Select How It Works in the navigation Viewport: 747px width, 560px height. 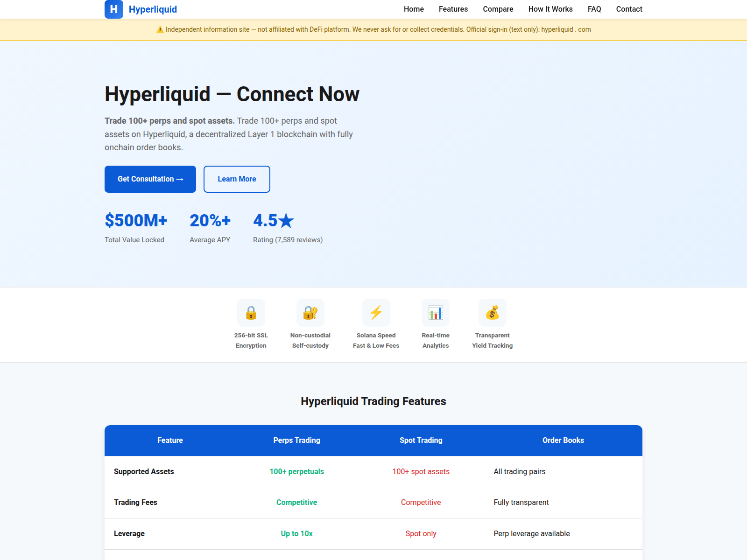point(550,9)
